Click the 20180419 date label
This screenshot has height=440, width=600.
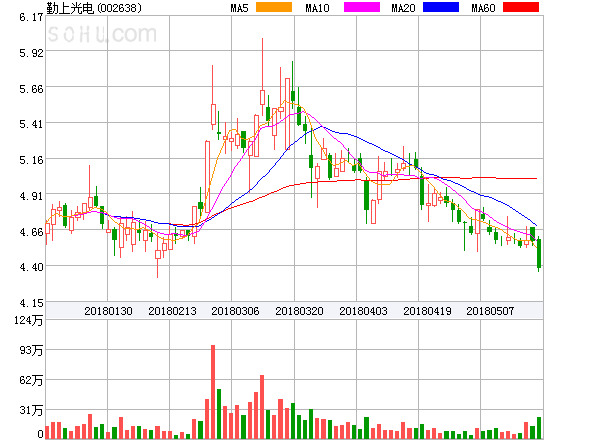point(427,311)
